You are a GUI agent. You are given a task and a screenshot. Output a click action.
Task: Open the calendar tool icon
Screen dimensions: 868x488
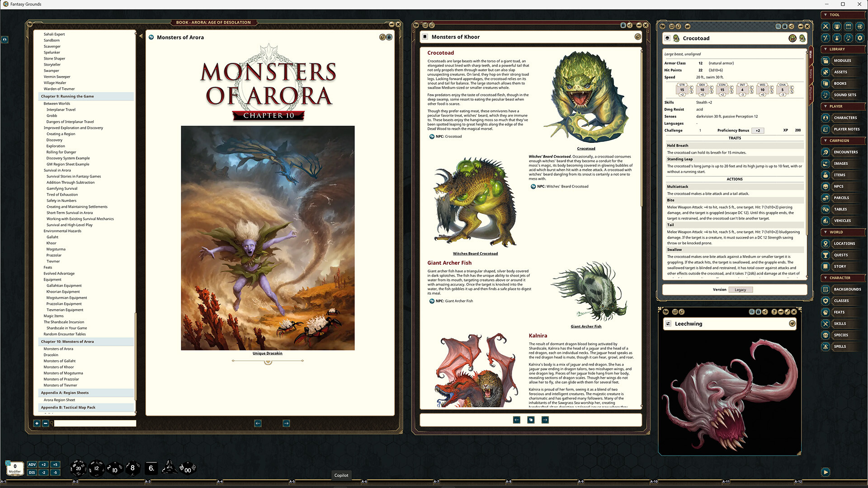(849, 27)
